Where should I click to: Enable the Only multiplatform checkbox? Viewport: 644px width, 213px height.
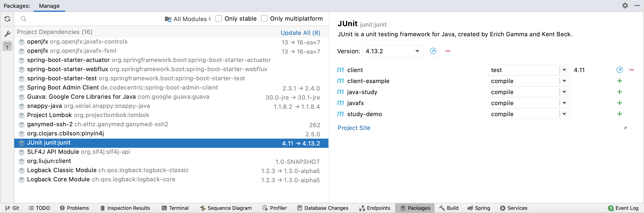click(x=264, y=19)
